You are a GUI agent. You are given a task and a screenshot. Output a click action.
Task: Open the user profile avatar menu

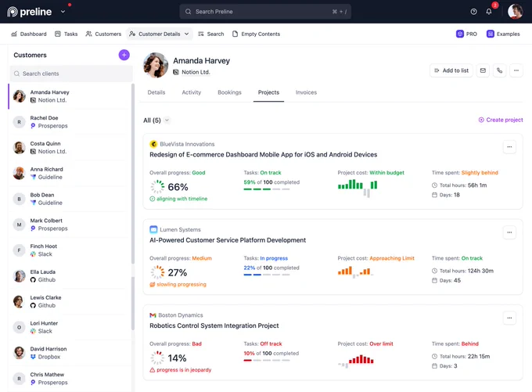point(515,12)
